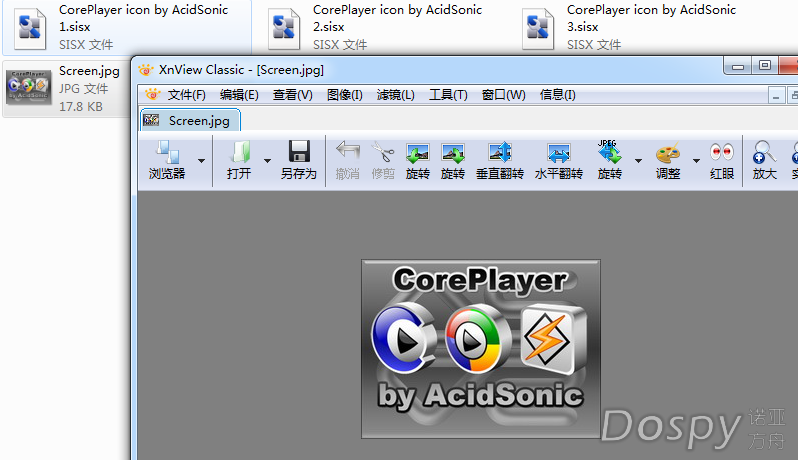Image resolution: width=798 pixels, height=460 pixels.
Task: Click the SISX icon of 2.sisx file
Action: pyautogui.click(x=283, y=28)
